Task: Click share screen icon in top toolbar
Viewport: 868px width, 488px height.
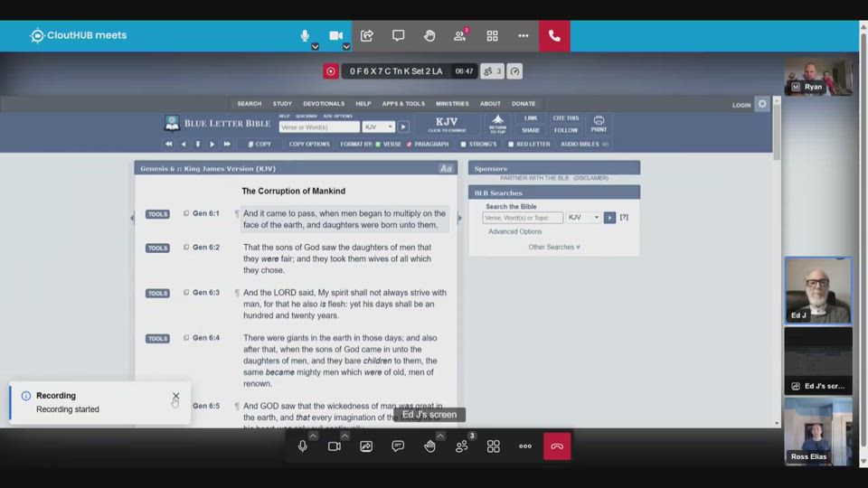Action: (x=367, y=36)
